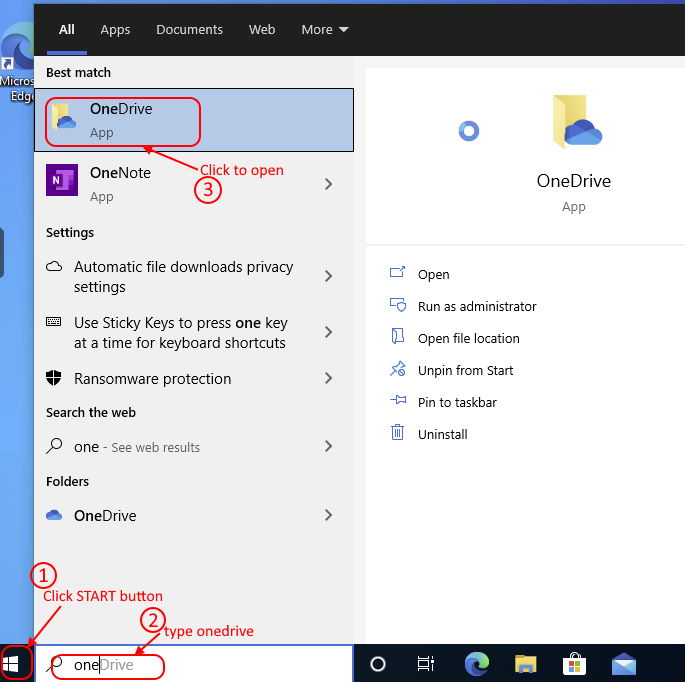This screenshot has height=682, width=685.
Task: Click OneDrive title in preview pane
Action: point(574,180)
